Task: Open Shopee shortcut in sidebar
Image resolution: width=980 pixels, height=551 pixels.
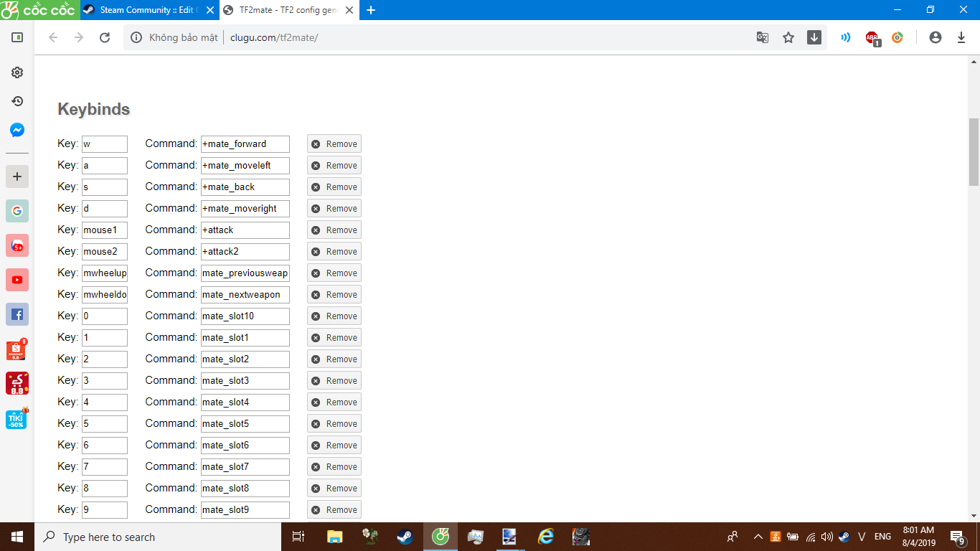Action: [x=17, y=349]
